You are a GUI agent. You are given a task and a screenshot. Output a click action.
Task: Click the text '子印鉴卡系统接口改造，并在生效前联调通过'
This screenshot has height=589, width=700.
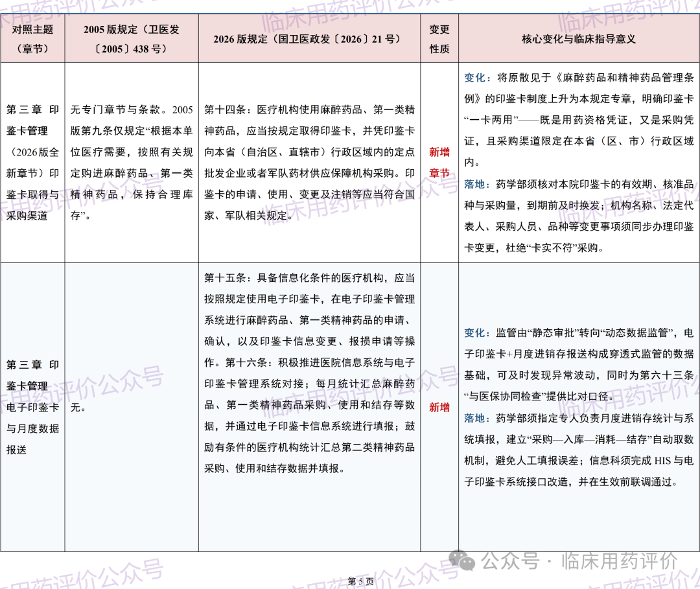[568, 482]
